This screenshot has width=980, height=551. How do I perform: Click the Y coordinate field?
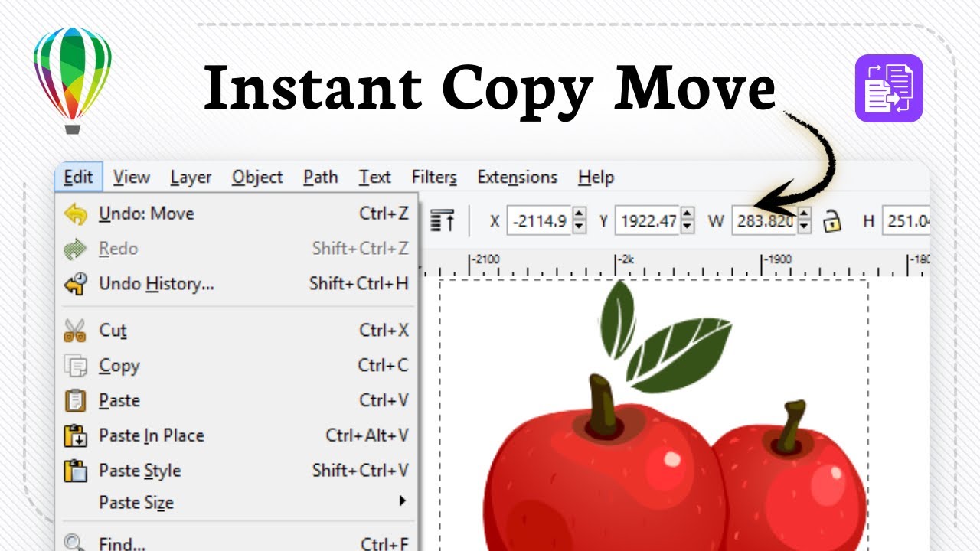click(648, 221)
